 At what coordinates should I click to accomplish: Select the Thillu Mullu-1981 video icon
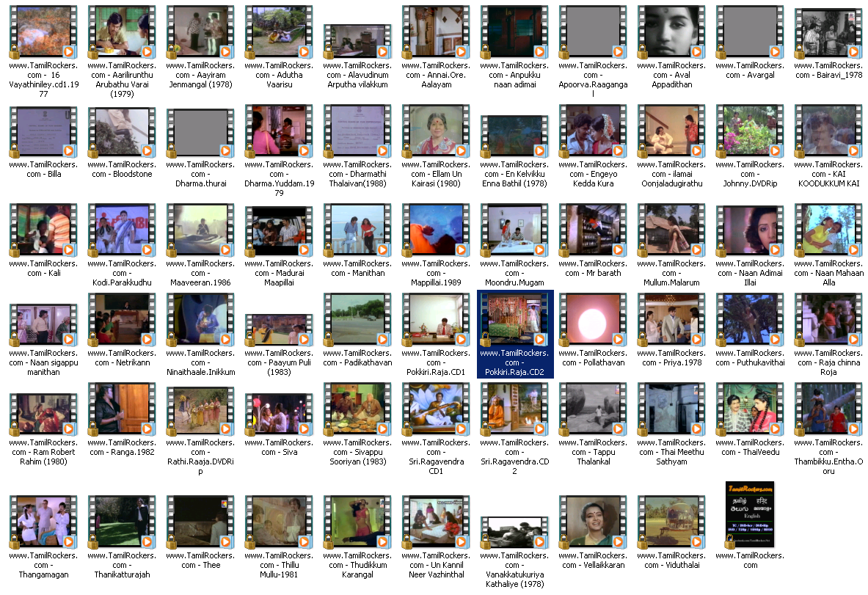point(279,522)
